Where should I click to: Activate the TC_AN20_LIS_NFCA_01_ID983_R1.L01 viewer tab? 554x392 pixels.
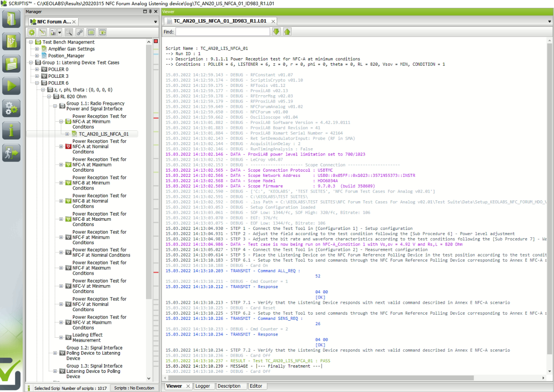(220, 21)
